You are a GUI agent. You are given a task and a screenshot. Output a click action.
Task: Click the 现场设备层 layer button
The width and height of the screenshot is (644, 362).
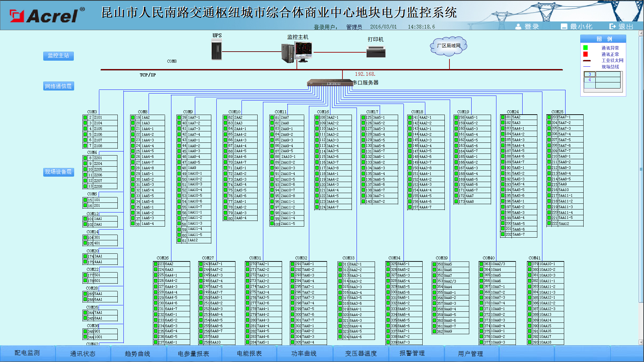(58, 172)
